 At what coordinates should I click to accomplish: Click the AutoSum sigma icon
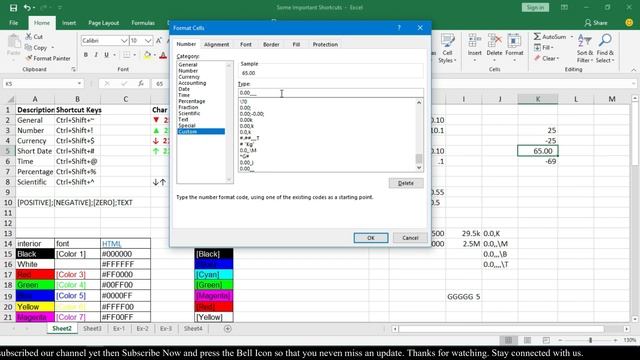click(x=537, y=36)
